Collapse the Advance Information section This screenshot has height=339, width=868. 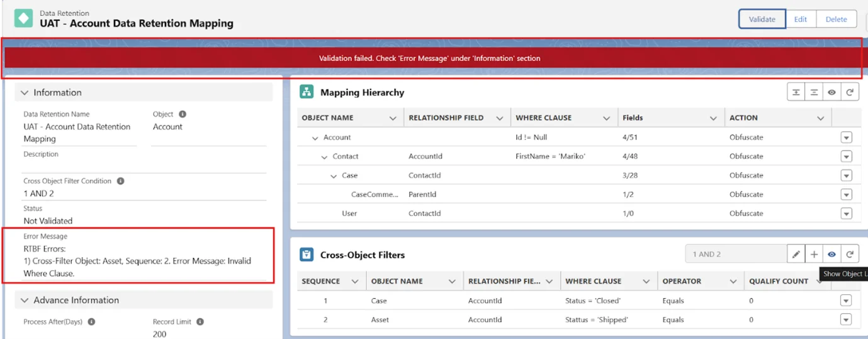[x=25, y=301]
